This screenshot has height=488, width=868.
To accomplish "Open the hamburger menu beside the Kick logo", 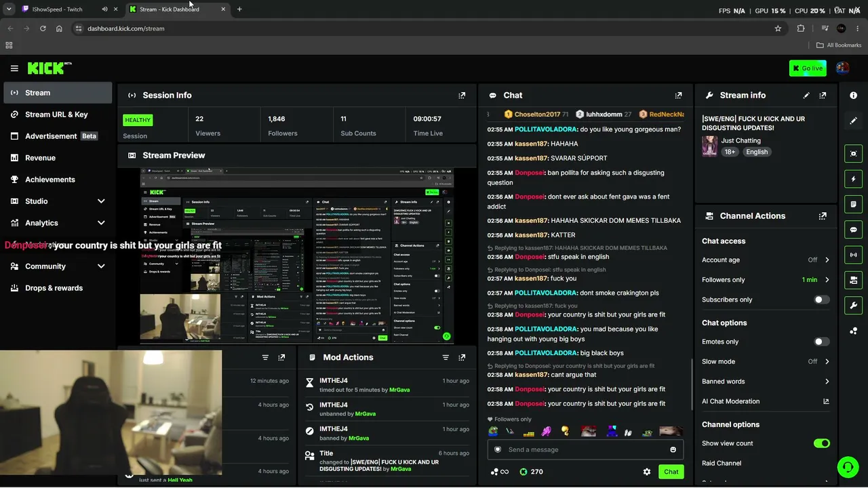I will (x=14, y=68).
